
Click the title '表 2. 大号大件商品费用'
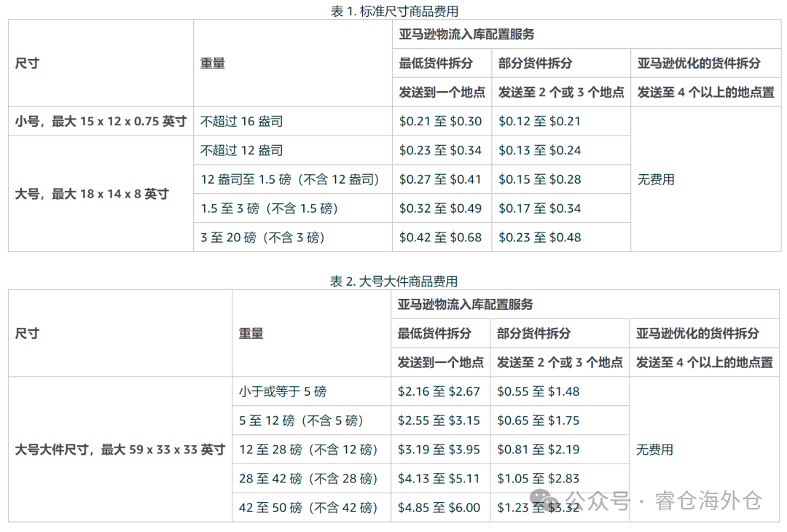(x=394, y=281)
